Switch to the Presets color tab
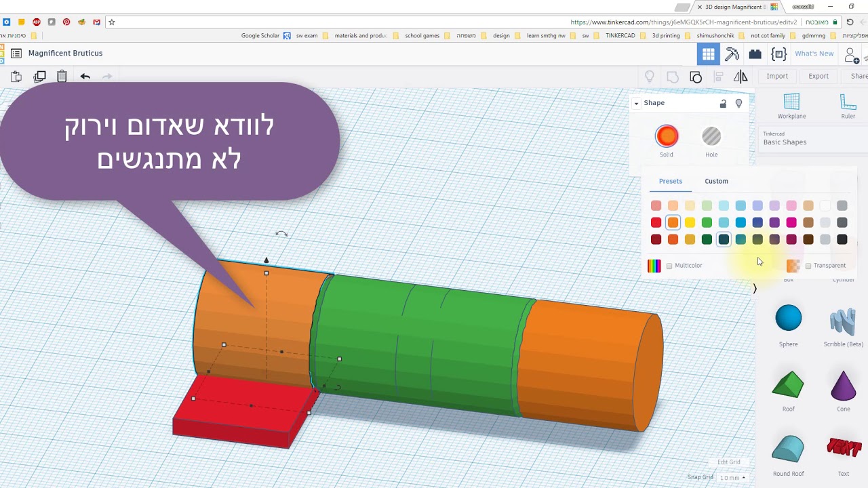Viewport: 868px width, 488px height. coord(671,181)
